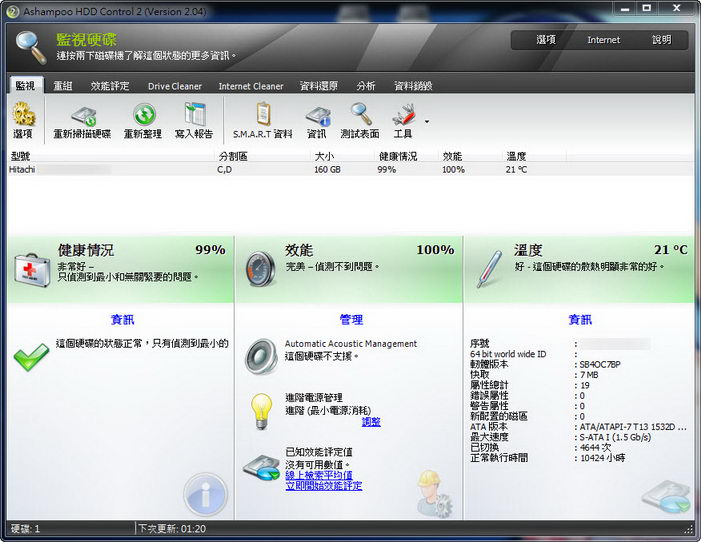Screen dimensions: 701x542
Task: Click the 工具 Swiss army knife icon
Action: pyautogui.click(x=403, y=114)
